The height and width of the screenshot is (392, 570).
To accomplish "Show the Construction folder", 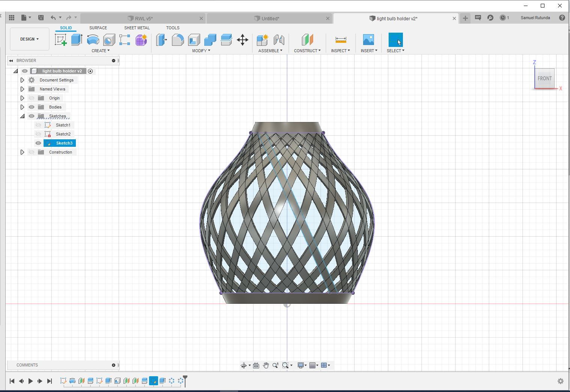I will (x=32, y=152).
